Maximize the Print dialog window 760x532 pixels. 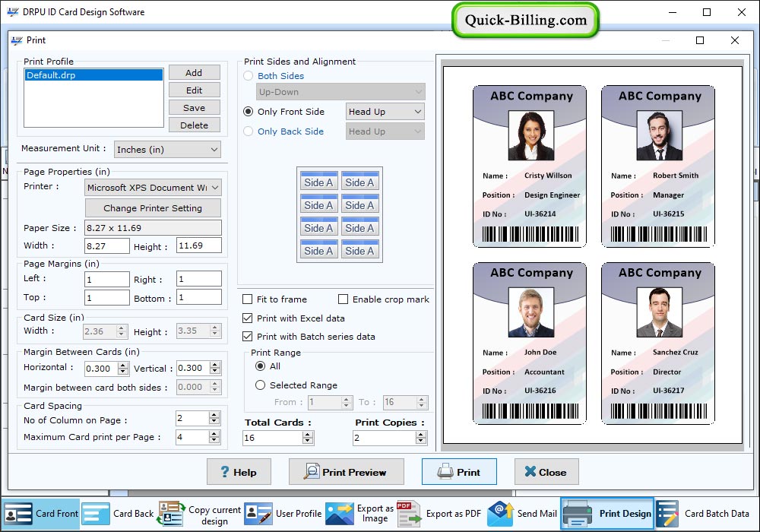click(700, 40)
